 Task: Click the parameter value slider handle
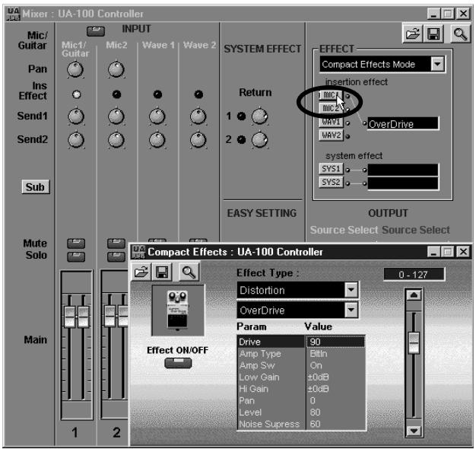tap(414, 342)
